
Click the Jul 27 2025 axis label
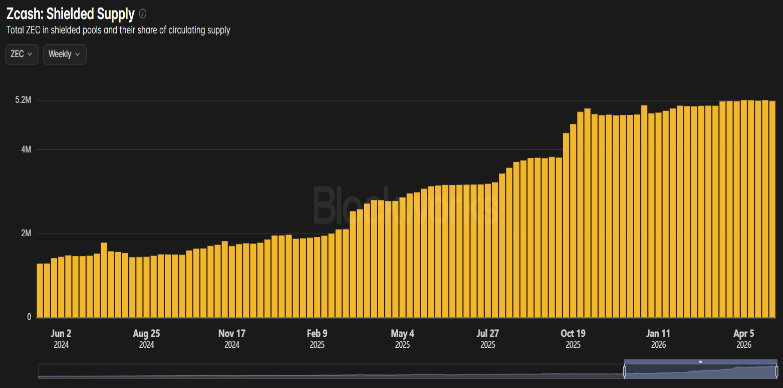pos(488,338)
